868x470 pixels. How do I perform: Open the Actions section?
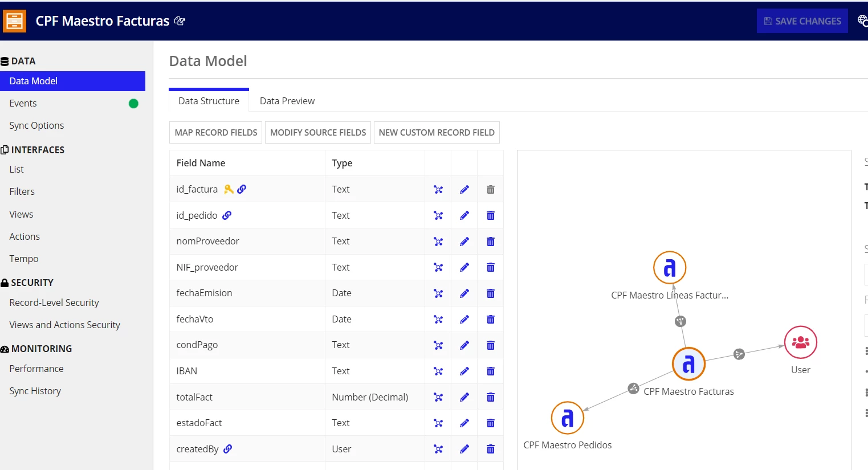click(25, 236)
